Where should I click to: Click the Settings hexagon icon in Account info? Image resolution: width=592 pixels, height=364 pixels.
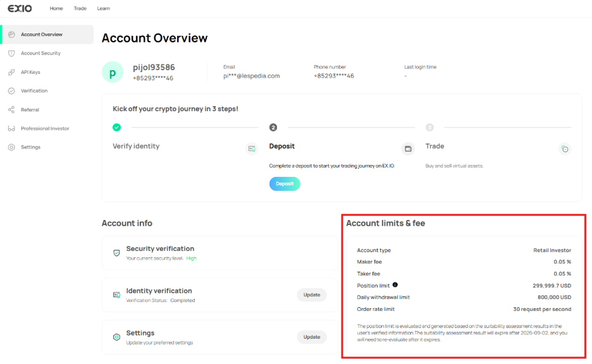tap(116, 337)
